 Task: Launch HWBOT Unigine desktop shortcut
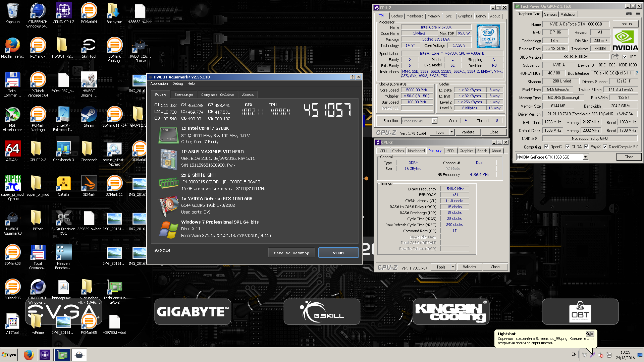(89, 84)
